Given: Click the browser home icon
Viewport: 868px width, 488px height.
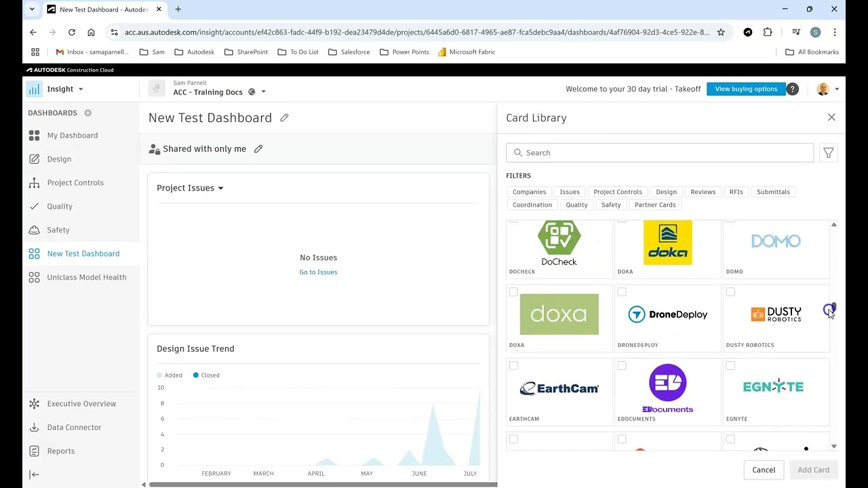Looking at the screenshot, I should [91, 32].
